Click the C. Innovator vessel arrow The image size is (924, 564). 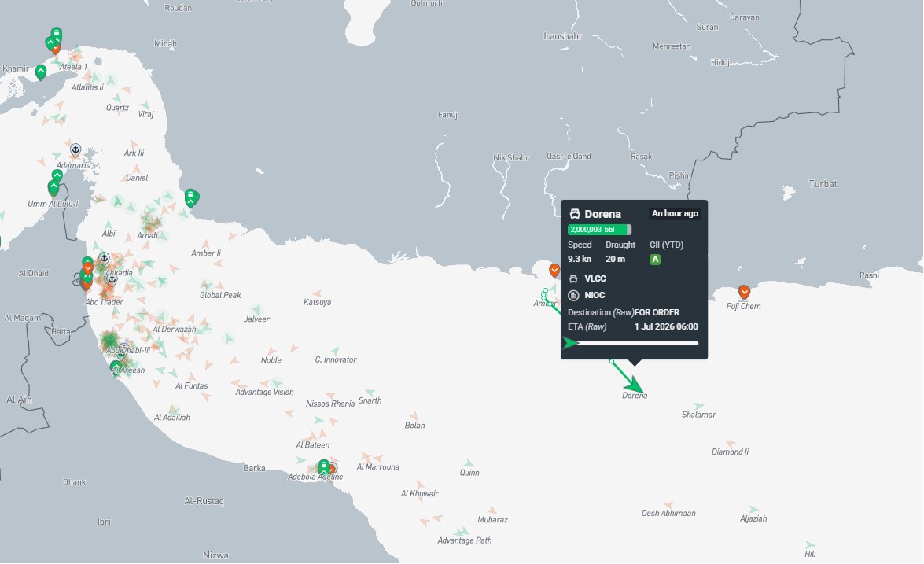tap(335, 351)
